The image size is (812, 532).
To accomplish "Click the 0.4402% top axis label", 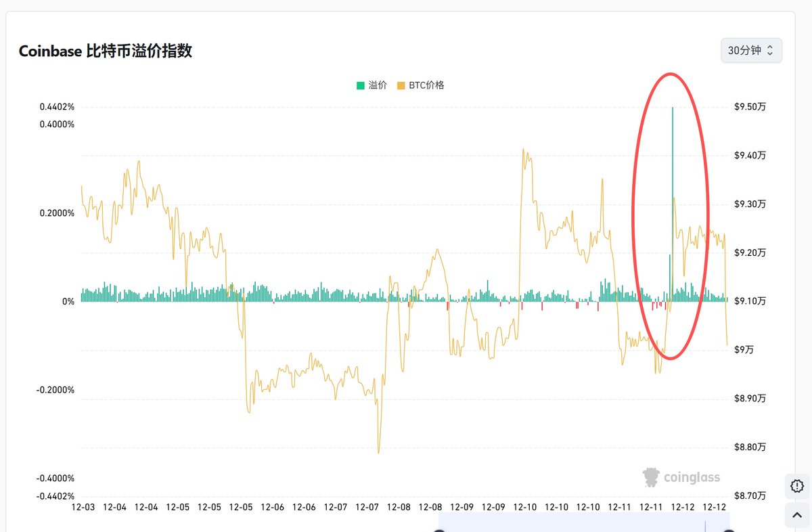I will (55, 107).
